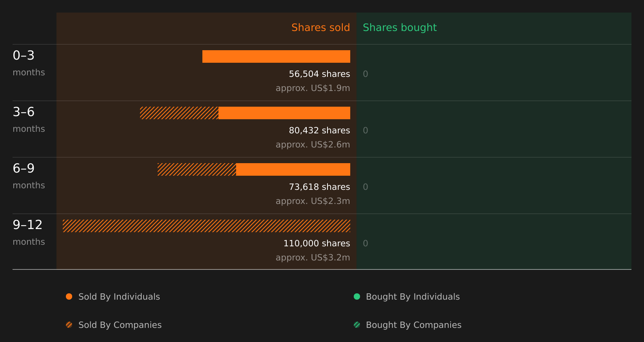Screen dimensions: 644x342
Task: Click the solid orange bar segment in 6–9 months row
Action: click(x=293, y=169)
